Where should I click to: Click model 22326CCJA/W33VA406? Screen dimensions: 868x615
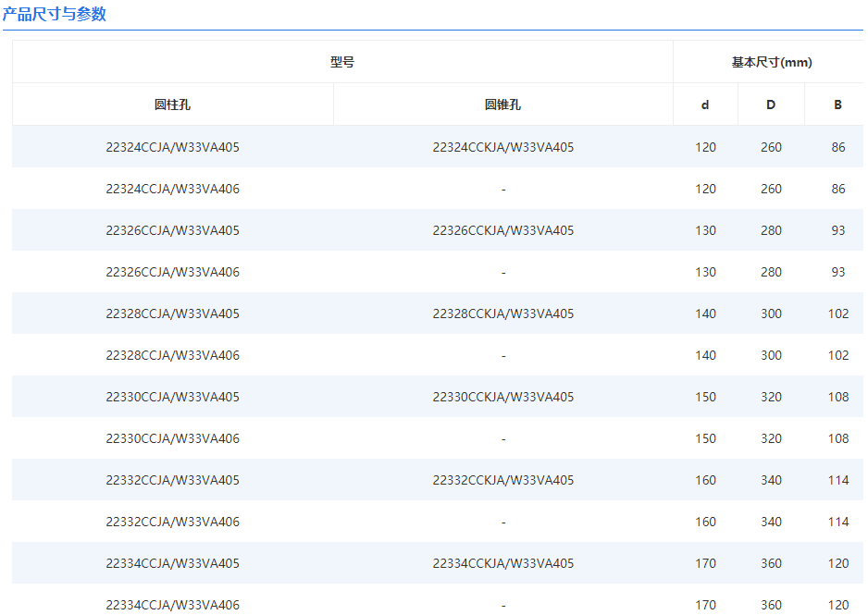(x=172, y=272)
